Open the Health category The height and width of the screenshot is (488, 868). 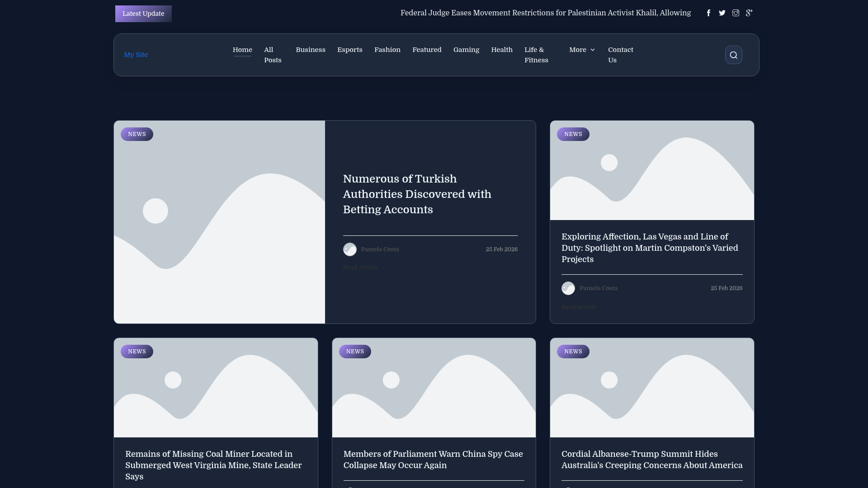point(502,50)
